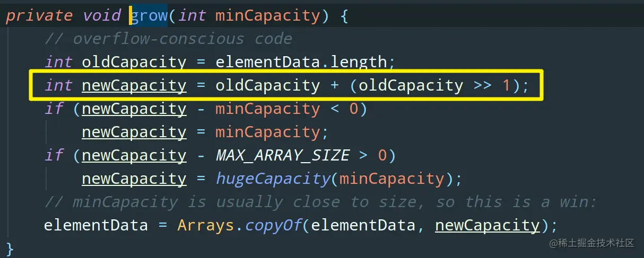Click the 'newCapacity = minCapacity;' assignment
This screenshot has width=644, height=258.
205,132
